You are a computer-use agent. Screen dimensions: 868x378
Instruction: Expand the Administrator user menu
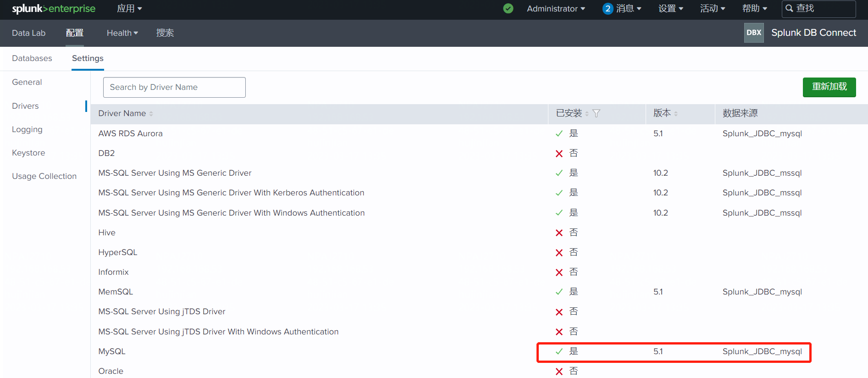point(556,9)
